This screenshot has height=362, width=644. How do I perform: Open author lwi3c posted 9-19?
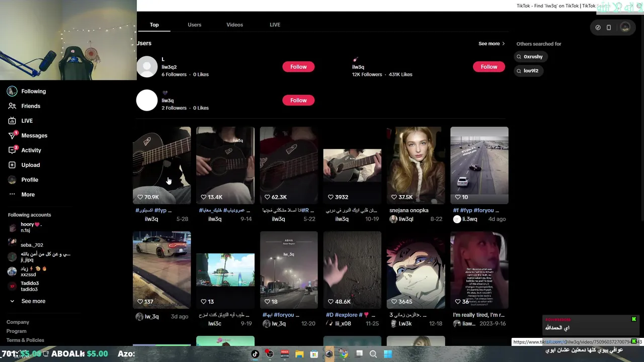(x=215, y=324)
